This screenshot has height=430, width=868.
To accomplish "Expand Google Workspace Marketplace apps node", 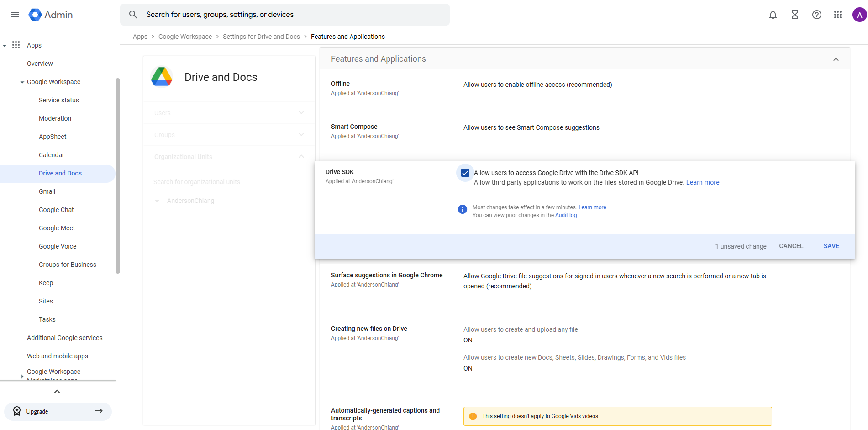I will 22,377.
